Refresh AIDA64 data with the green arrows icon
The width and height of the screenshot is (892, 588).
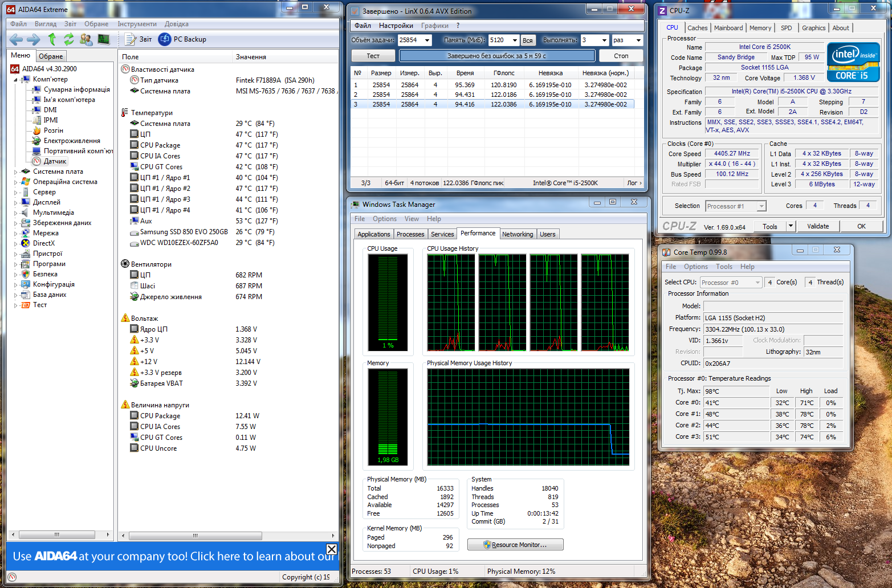(x=69, y=39)
